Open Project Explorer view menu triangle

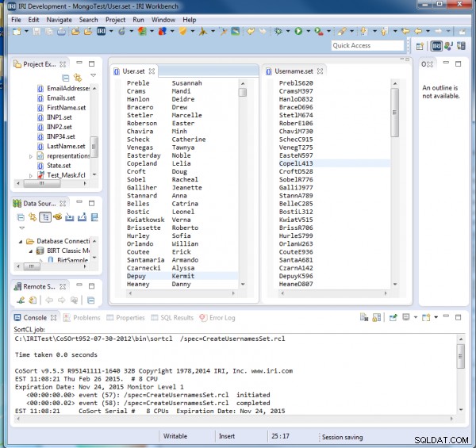pyautogui.click(x=93, y=75)
